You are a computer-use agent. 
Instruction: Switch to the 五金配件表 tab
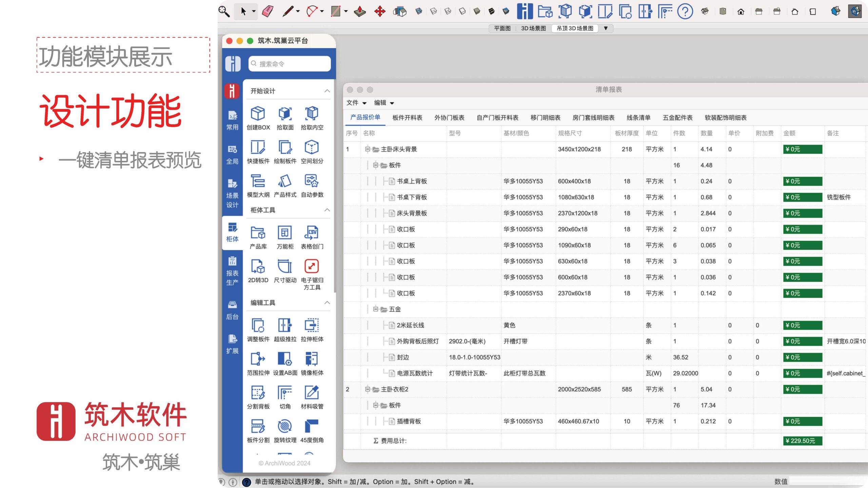(677, 118)
